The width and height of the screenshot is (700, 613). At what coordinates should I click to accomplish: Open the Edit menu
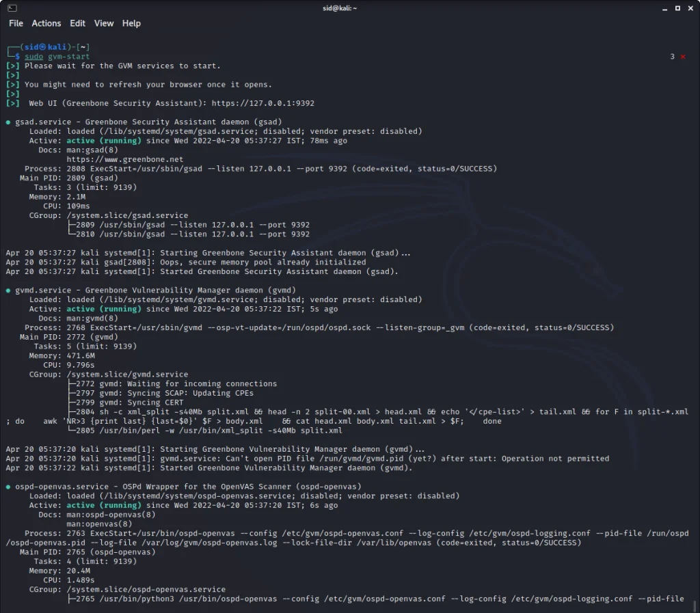click(77, 23)
